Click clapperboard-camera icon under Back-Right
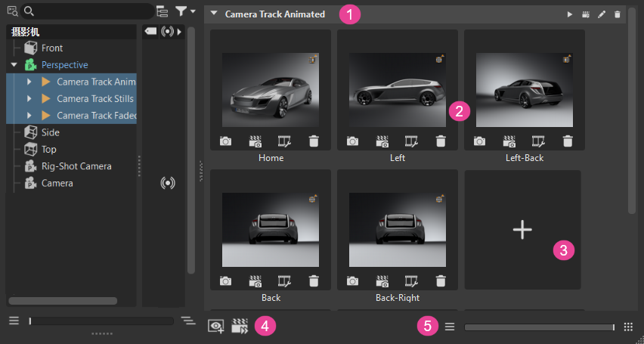The width and height of the screenshot is (644, 344). 382,281
